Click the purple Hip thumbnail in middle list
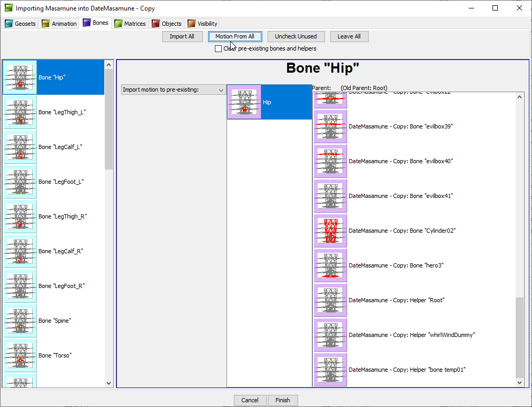Viewport: 532px width, 407px height. 244,102
